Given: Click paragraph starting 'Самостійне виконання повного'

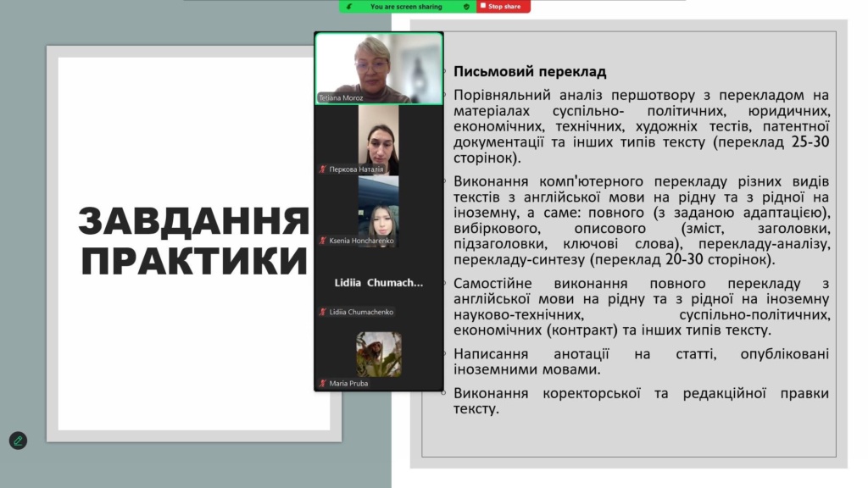Looking at the screenshot, I should (x=641, y=307).
